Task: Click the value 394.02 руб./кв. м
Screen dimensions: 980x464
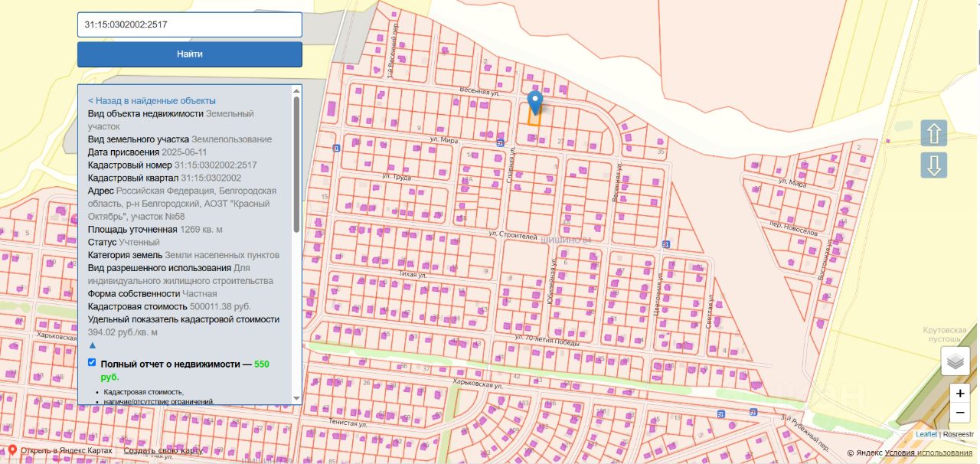Action: [x=122, y=332]
